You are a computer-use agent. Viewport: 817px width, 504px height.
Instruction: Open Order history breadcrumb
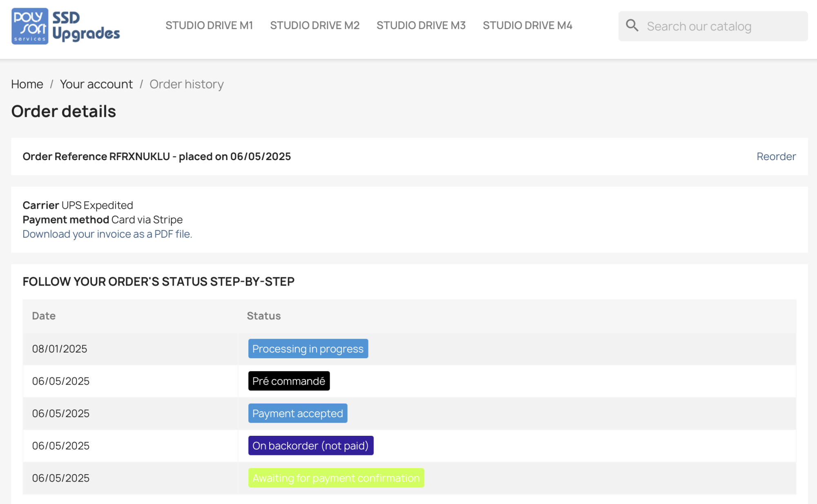pos(186,84)
